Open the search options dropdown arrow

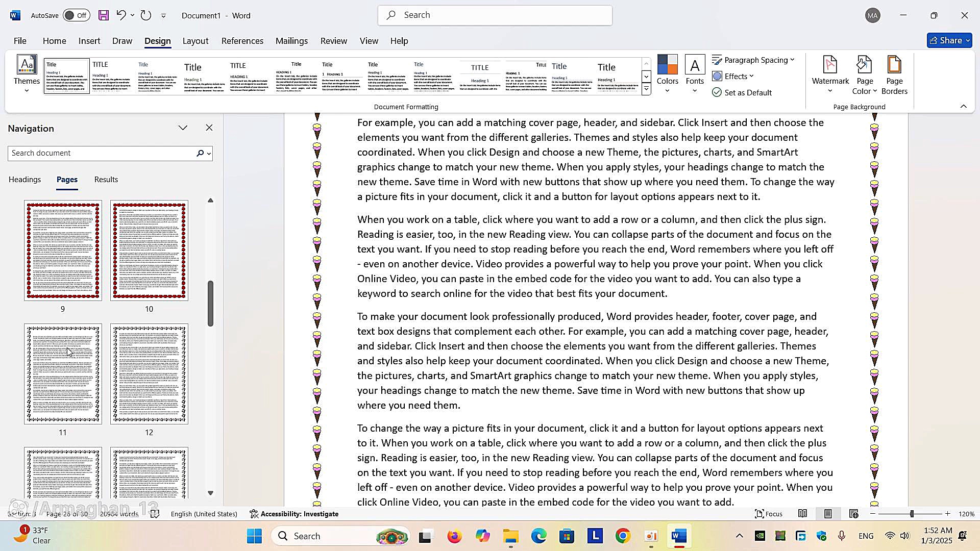(209, 154)
